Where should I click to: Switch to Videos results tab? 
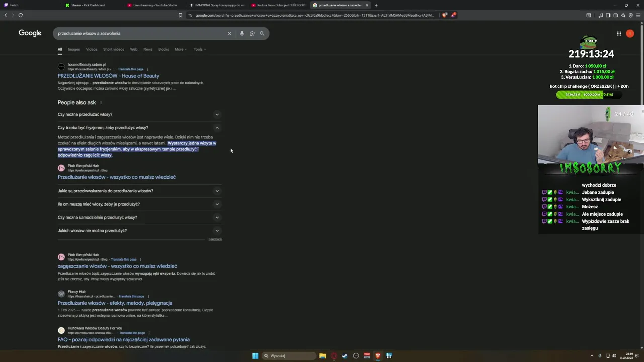[92, 49]
